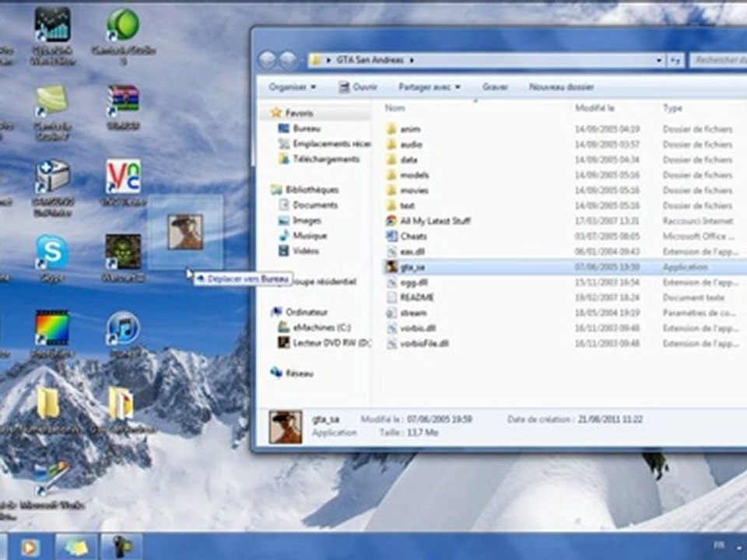Viewport: 747px width, 560px height.
Task: Click the Explorer Back navigation button
Action: click(x=267, y=60)
